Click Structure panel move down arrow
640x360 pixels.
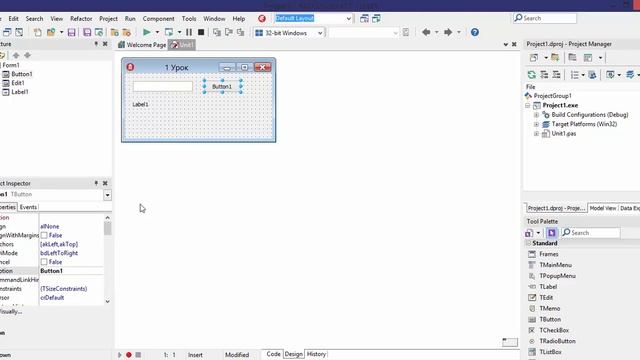[27, 55]
